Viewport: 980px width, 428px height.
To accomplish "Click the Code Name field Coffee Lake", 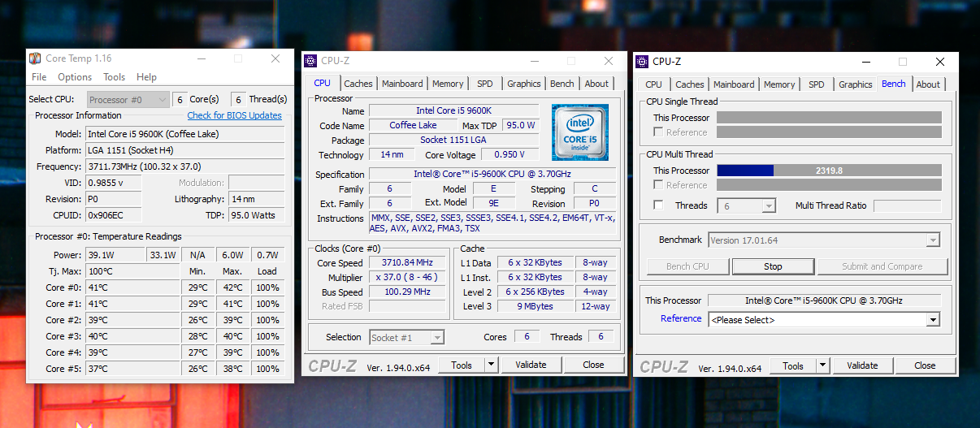I will point(413,126).
